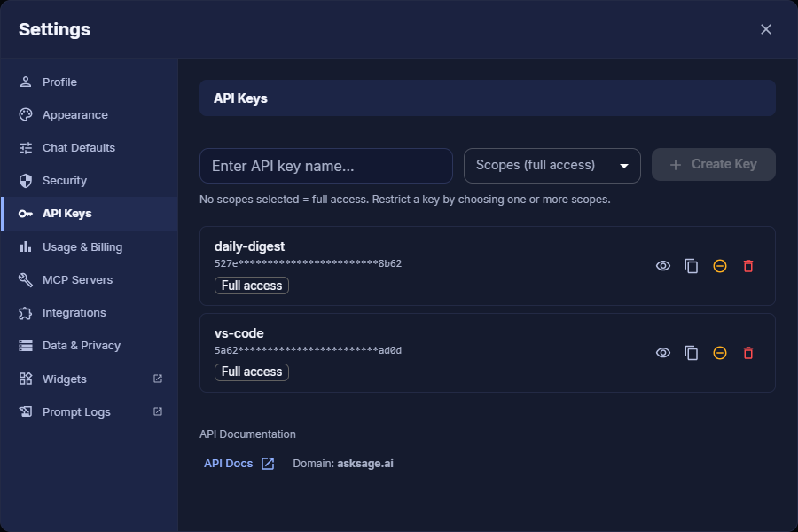Screen dimensions: 798x532
Task: Click the Settings dialog title
Action: pos(54,29)
